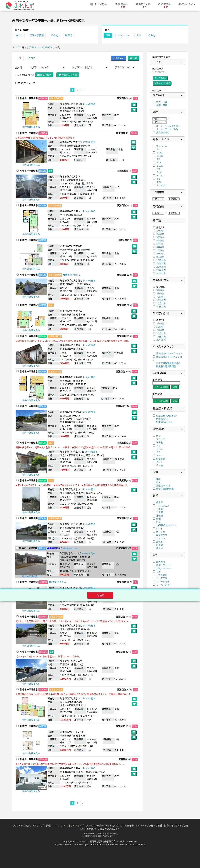Click the エリアを変更 button
The image size is (200, 868).
click(160, 78)
